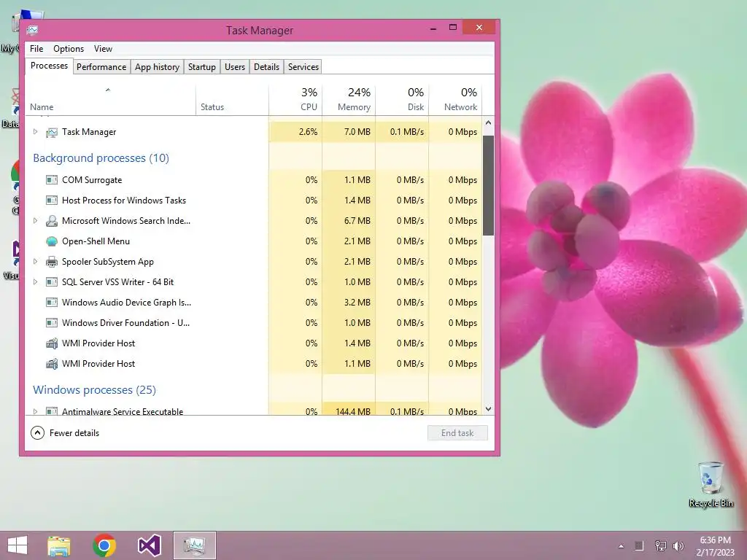Expand the Antimalware Service Executable row
The height and width of the screenshot is (560, 747).
35,411
